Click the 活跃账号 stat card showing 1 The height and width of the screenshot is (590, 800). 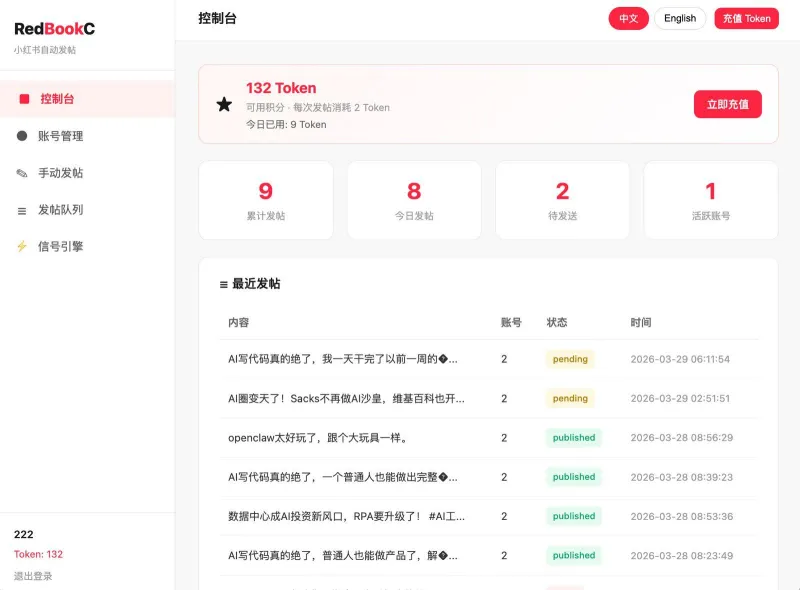710,199
